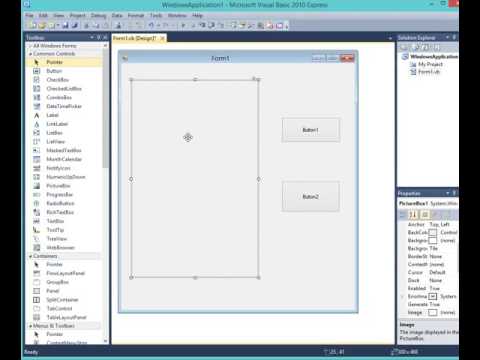
Task: Open the Edit menu
Action: pos(43,15)
